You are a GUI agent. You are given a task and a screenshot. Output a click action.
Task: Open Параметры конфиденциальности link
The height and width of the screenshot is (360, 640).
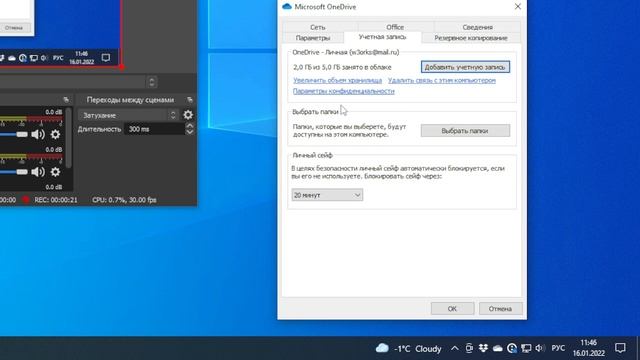point(344,91)
